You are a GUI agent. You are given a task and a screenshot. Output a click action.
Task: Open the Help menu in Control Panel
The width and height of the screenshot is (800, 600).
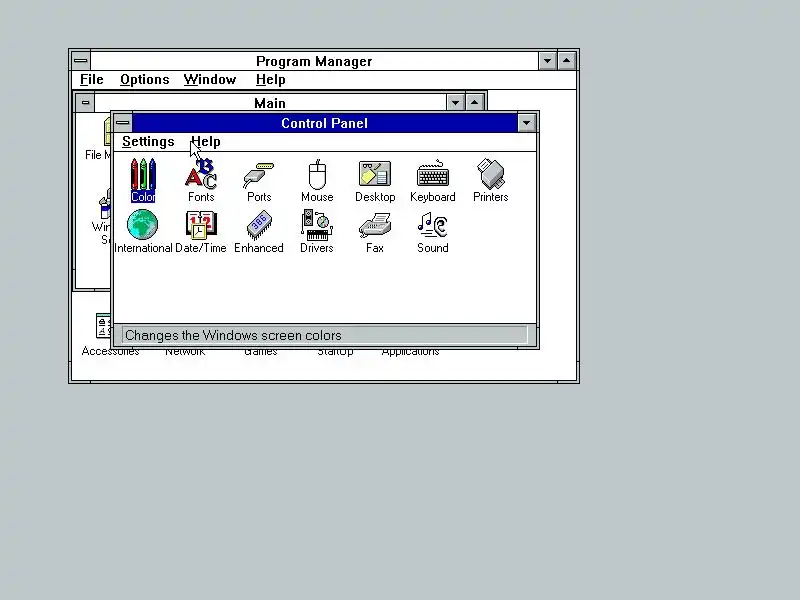click(x=206, y=142)
